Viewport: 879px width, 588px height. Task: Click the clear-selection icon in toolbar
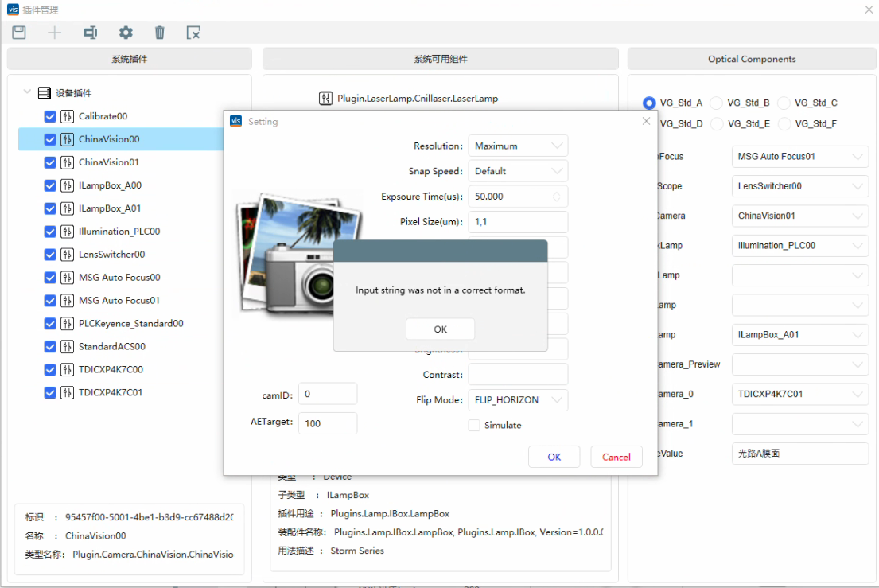click(x=193, y=33)
